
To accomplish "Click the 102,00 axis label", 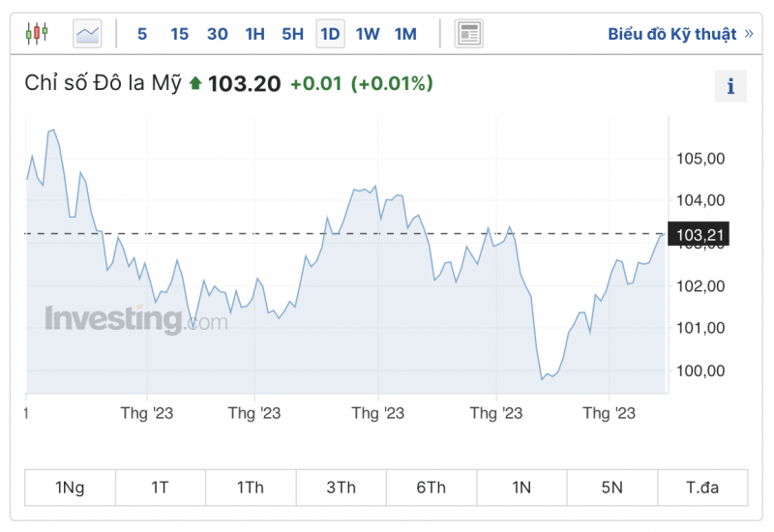I will click(700, 286).
